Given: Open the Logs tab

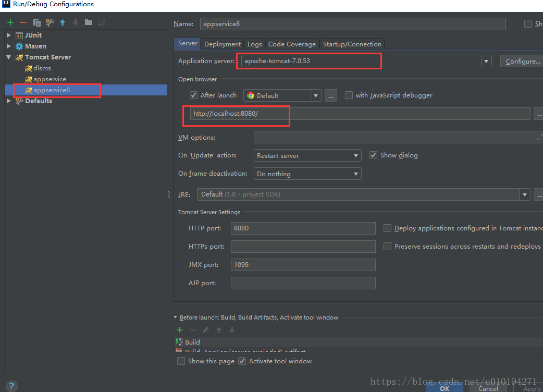Looking at the screenshot, I should pyautogui.click(x=254, y=44).
